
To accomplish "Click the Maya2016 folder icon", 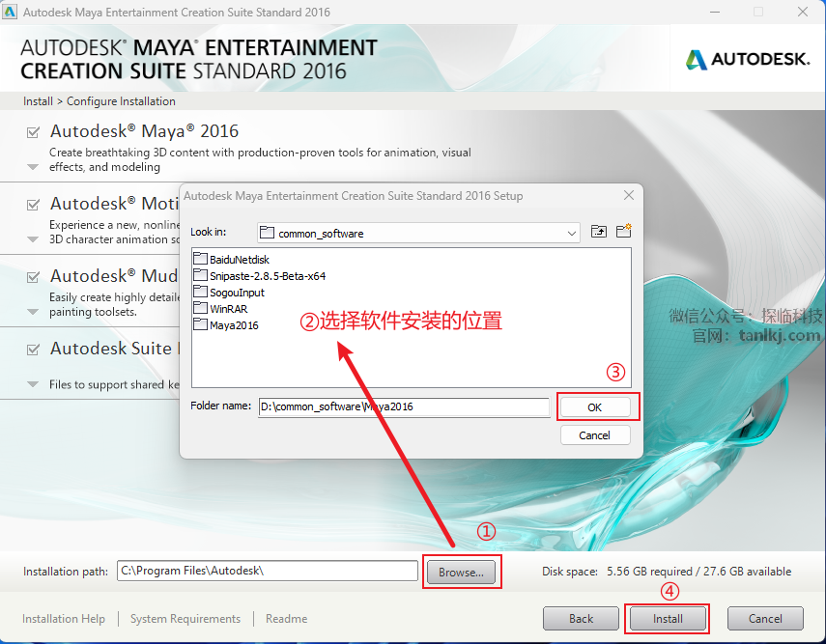I will [x=200, y=324].
